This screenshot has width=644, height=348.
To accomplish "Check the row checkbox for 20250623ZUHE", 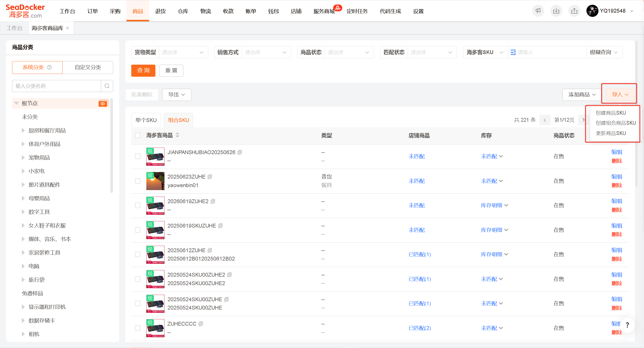I will pyautogui.click(x=138, y=181).
